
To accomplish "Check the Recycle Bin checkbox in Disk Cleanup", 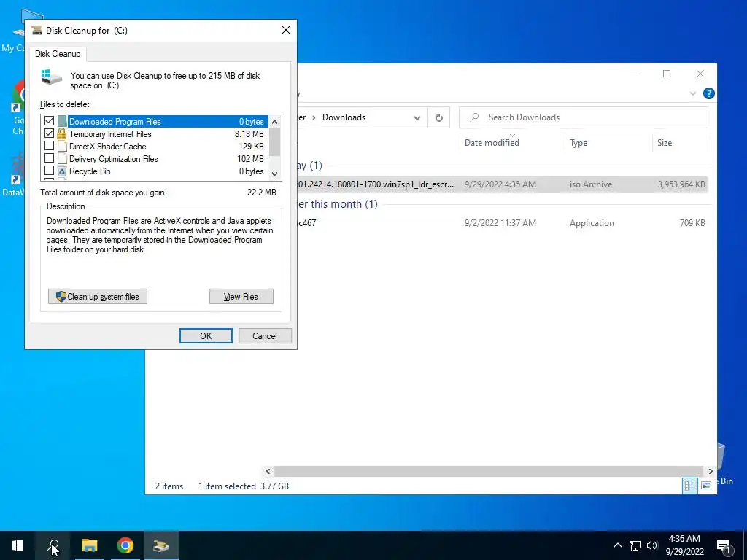I will coord(49,171).
